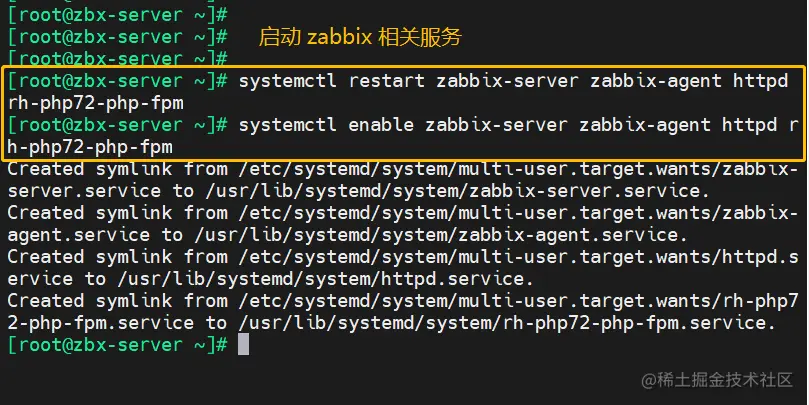Click 'httpd' at end of restart command line
The height and width of the screenshot is (405, 809).
click(760, 81)
